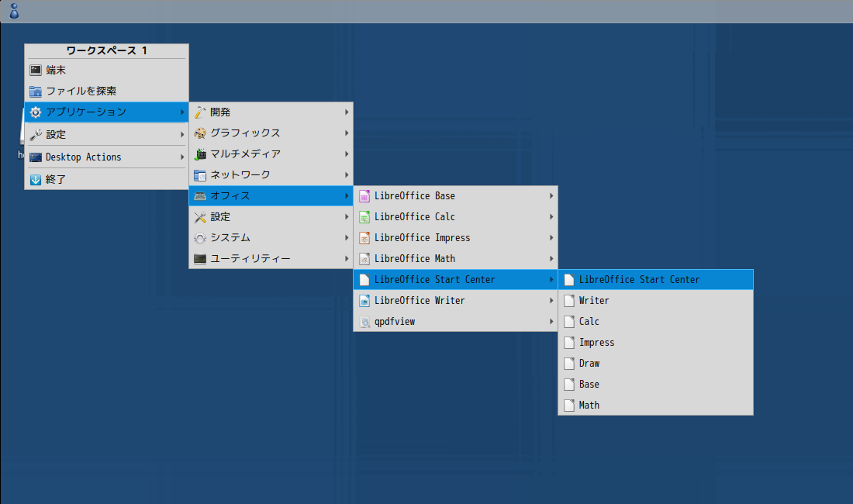Click the gear icon beside アプリケーション
This screenshot has height=504, width=853.
click(36, 112)
